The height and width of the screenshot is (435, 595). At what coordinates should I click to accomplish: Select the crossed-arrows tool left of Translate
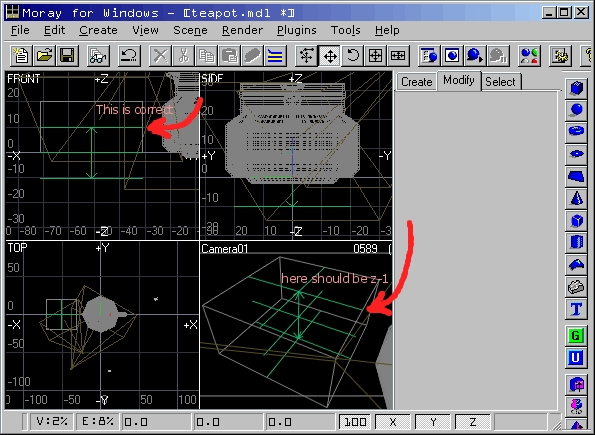coord(307,56)
